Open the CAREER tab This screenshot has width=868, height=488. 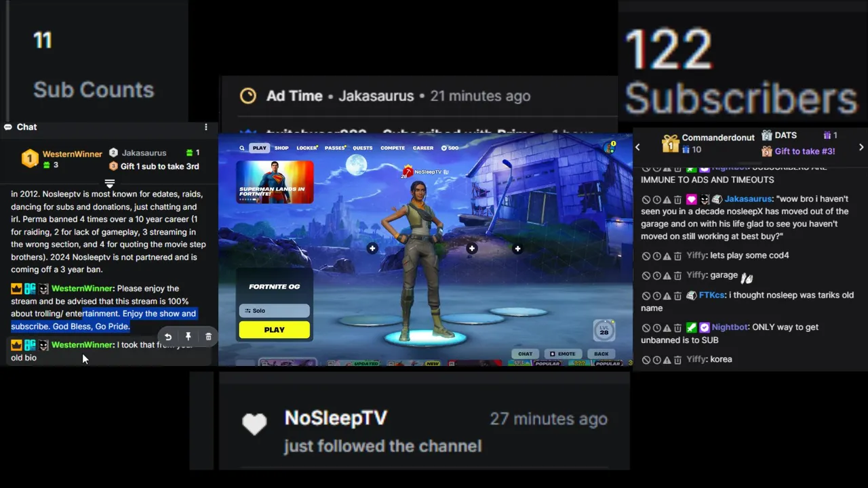click(423, 148)
